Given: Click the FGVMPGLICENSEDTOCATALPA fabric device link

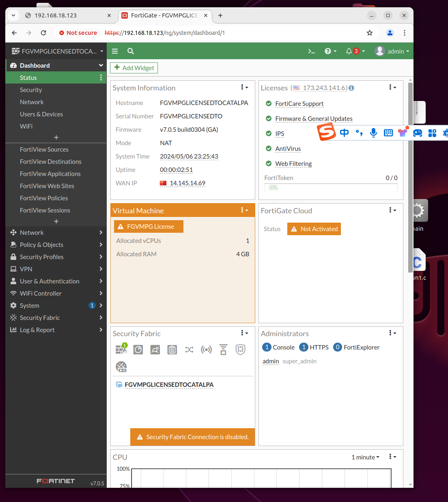Looking at the screenshot, I should coord(169,385).
